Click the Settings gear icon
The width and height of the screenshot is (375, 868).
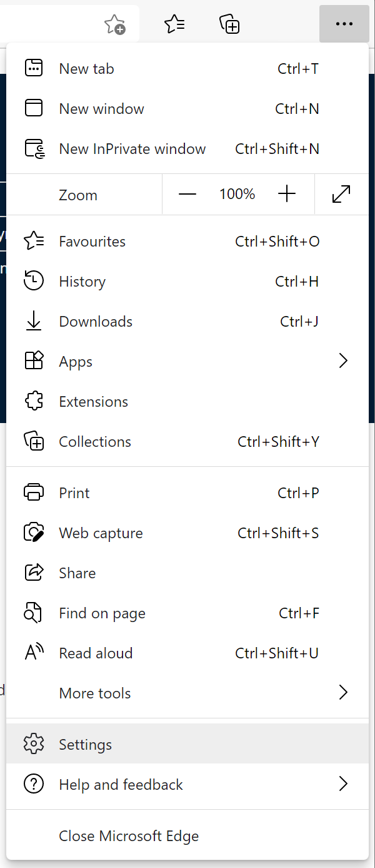point(34,744)
